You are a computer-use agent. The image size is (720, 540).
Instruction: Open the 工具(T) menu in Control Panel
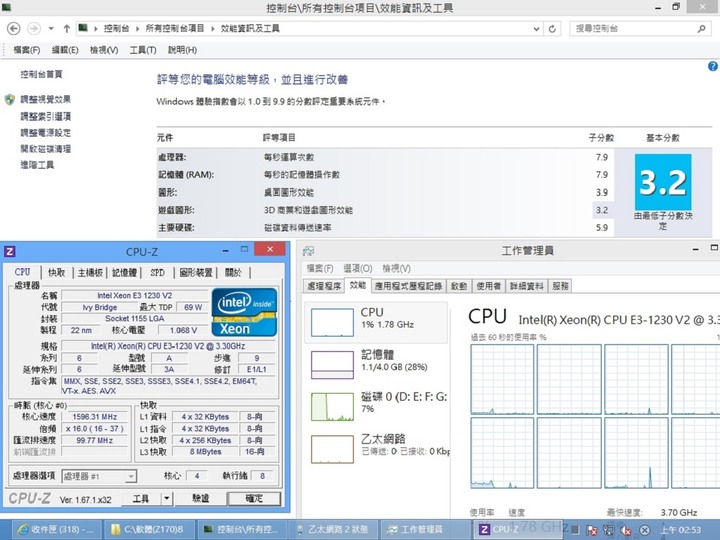click(x=143, y=50)
